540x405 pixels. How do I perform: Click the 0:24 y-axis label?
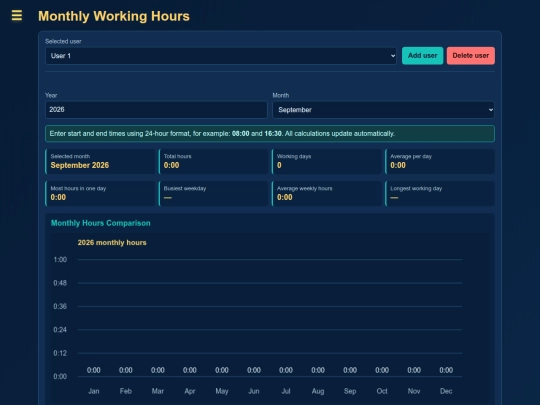pyautogui.click(x=60, y=330)
